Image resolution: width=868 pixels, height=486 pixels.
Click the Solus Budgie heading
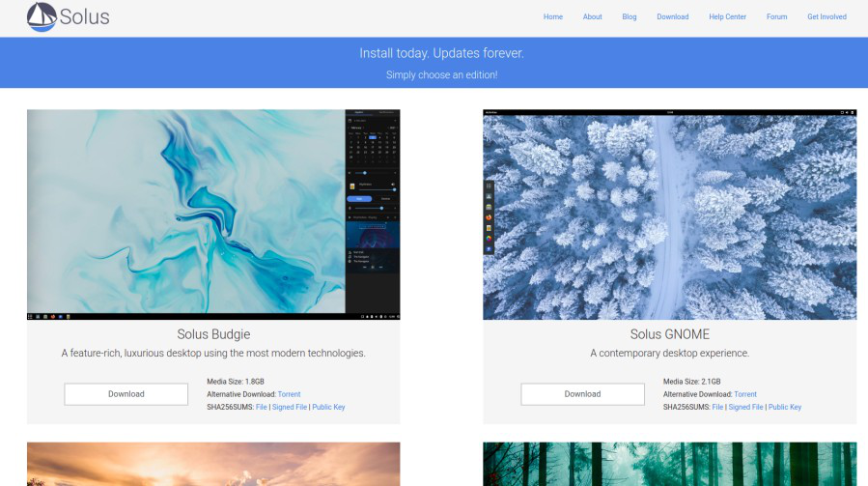click(213, 334)
